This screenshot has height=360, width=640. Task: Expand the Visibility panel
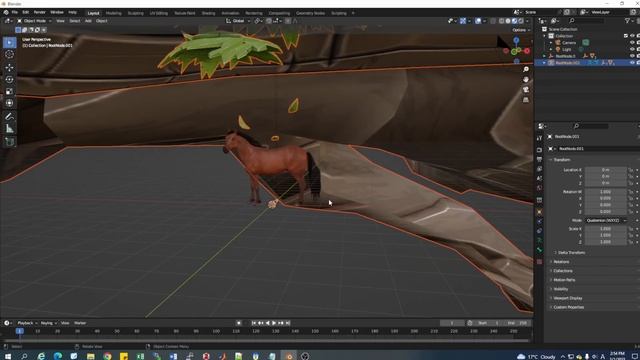tap(559, 289)
